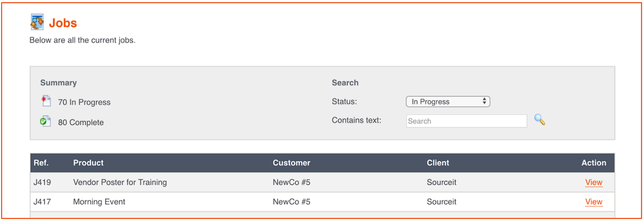Image resolution: width=644 pixels, height=220 pixels.
Task: Select the 70 In Progress summary text
Action: (x=84, y=102)
